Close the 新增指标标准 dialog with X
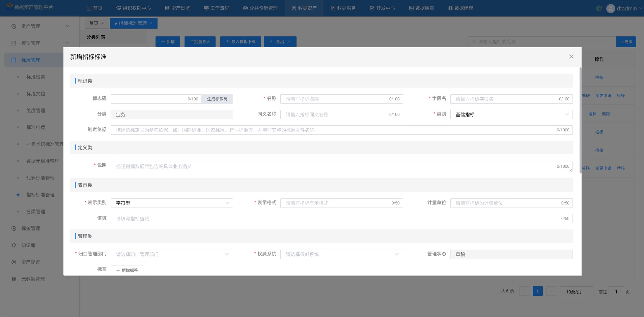 tap(571, 57)
